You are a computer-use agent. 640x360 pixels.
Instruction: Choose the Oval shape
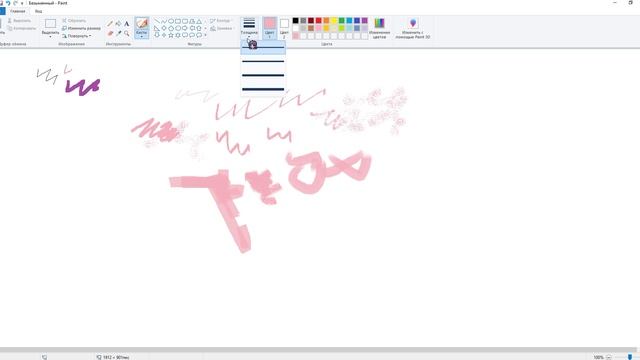click(x=171, y=21)
